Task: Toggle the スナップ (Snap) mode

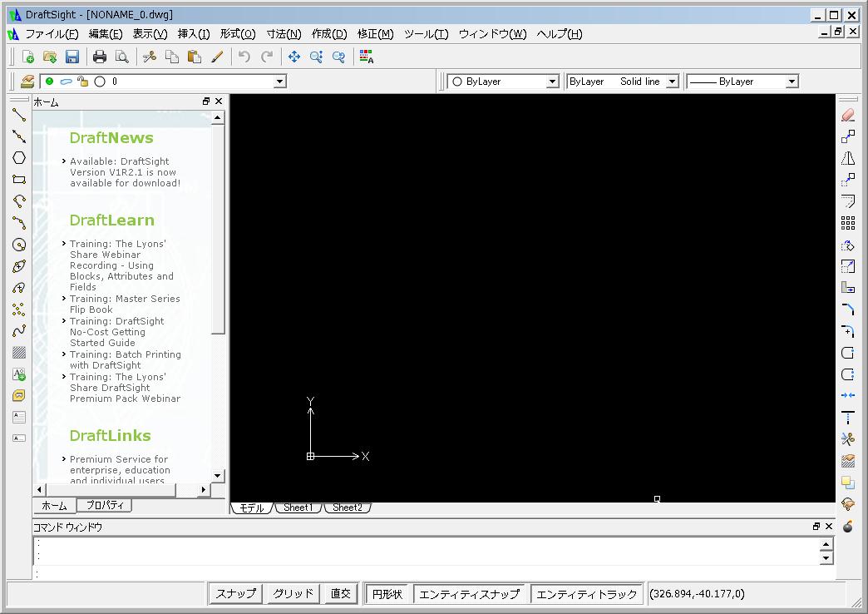Action: pyautogui.click(x=236, y=593)
